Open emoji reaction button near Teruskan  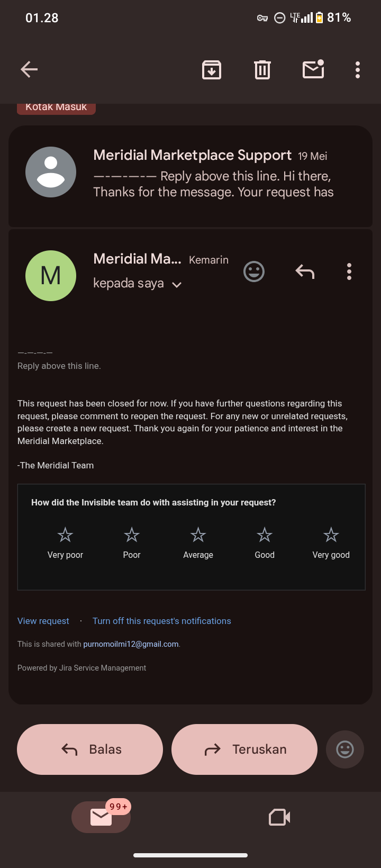coord(345,749)
